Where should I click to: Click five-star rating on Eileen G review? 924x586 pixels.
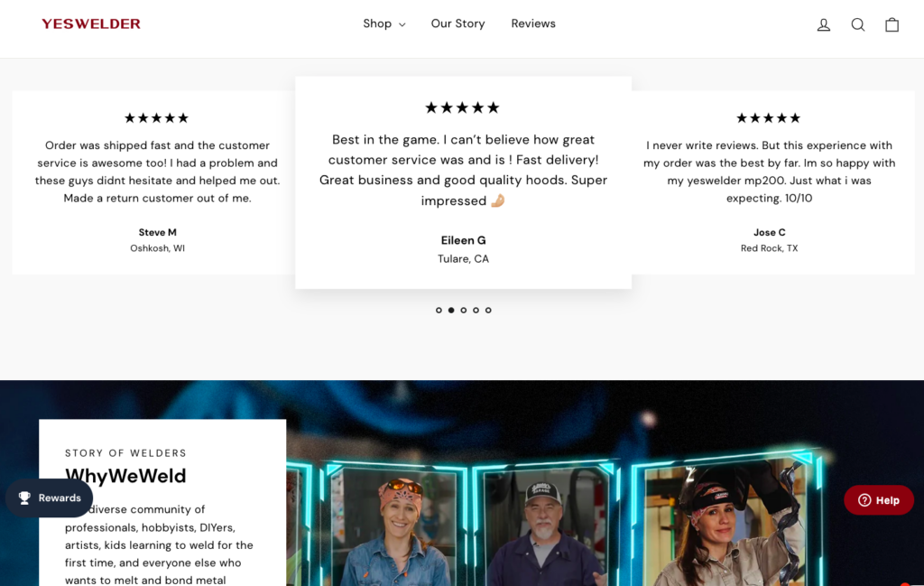coord(463,107)
